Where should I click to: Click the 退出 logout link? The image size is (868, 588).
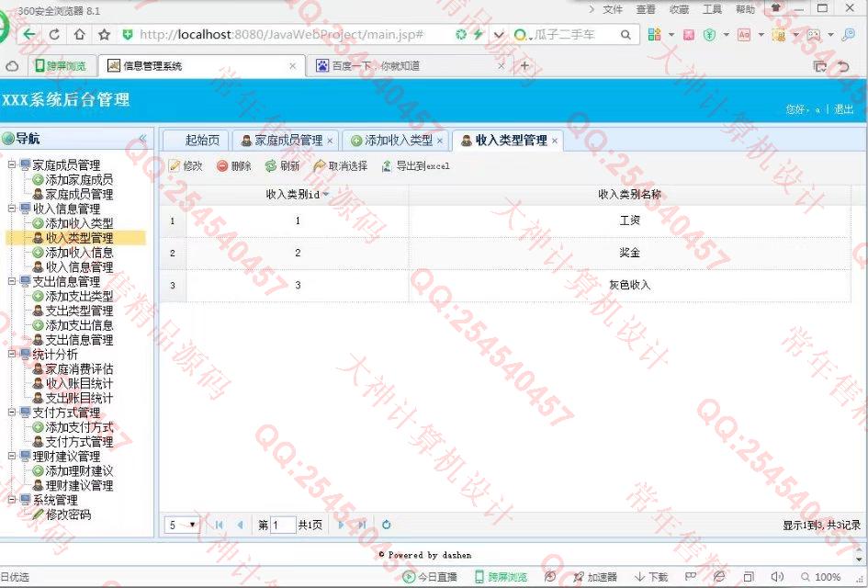(x=843, y=109)
